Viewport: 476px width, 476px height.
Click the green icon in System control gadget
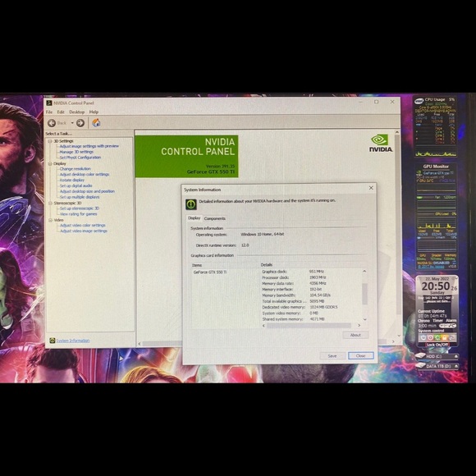pyautogui.click(x=437, y=337)
